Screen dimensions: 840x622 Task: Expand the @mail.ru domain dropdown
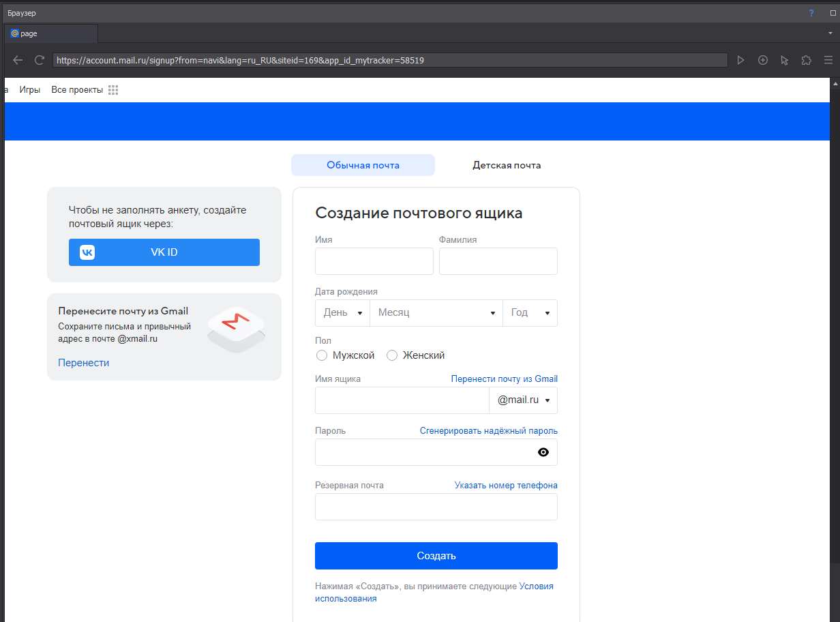click(x=524, y=400)
